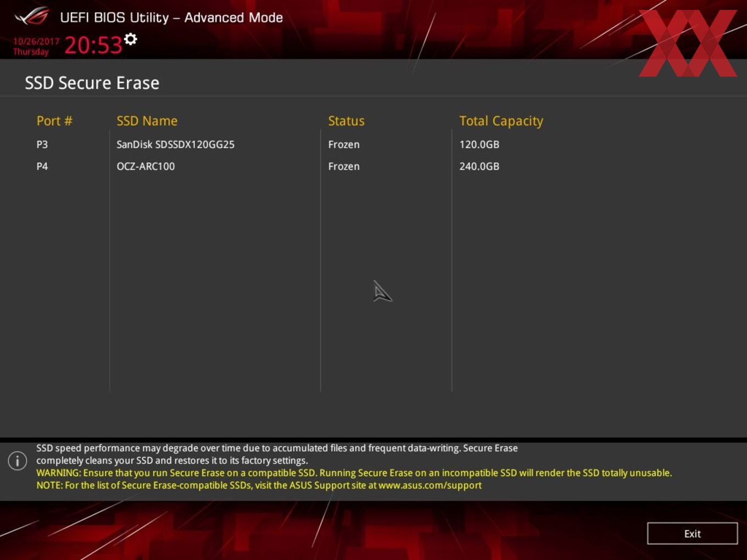
Task: Click the 240.0GB capacity value
Action: [479, 166]
